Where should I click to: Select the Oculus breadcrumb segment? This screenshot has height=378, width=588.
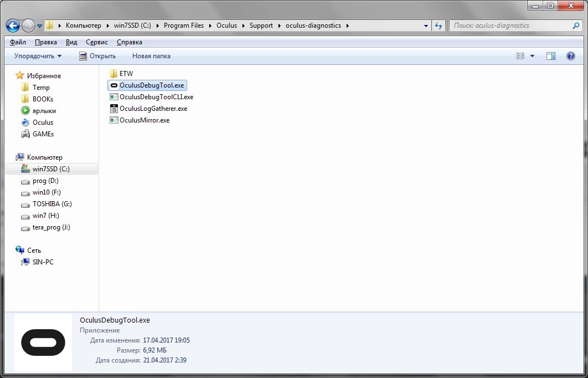(226, 25)
